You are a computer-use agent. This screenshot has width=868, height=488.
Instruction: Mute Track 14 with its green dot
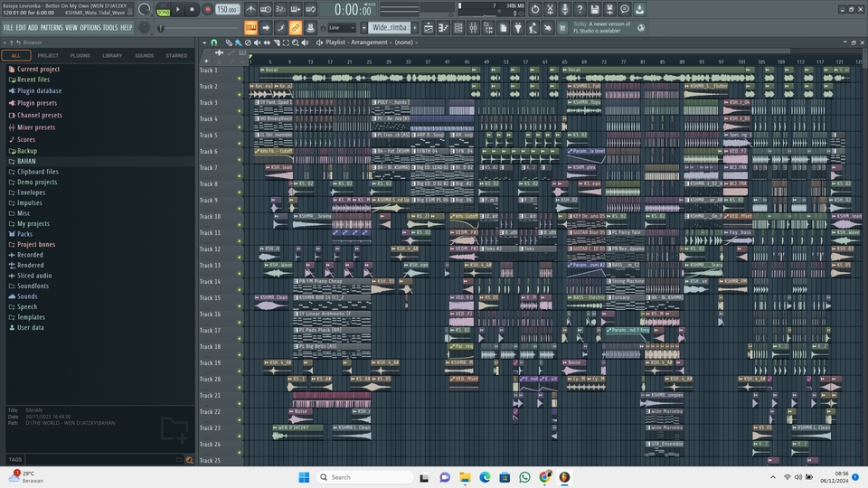pos(240,289)
